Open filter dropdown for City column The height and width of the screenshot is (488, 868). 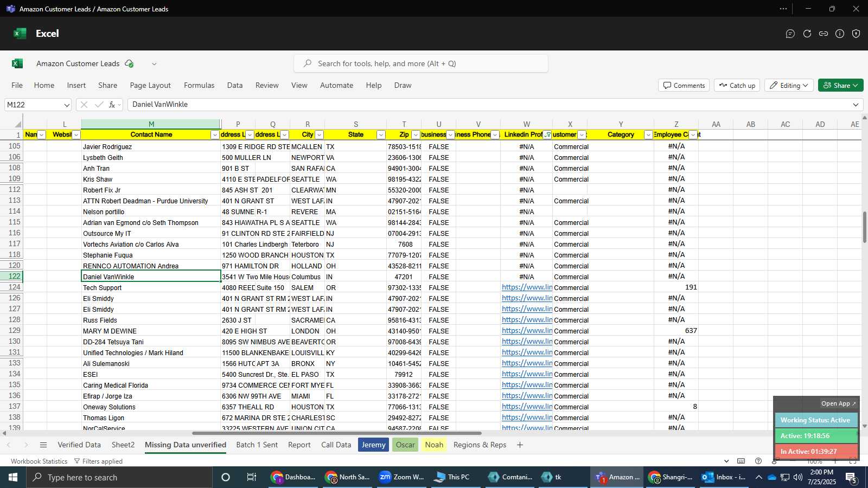pos(319,135)
